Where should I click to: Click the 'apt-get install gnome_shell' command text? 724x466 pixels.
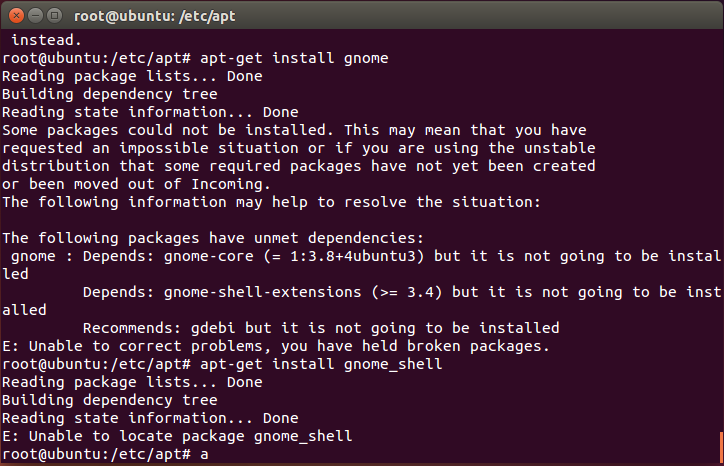pyautogui.click(x=321, y=364)
